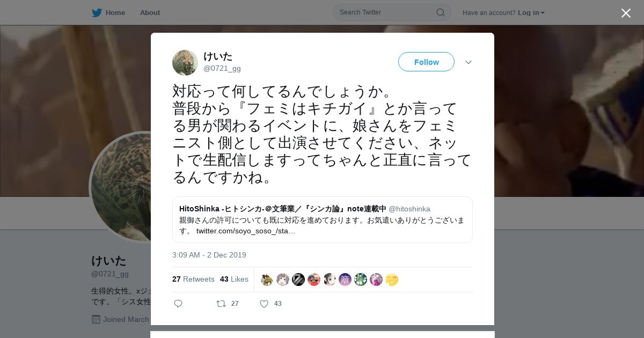This screenshot has height=338, width=644.
Task: Close the tweet overlay with the X icon
Action: pyautogui.click(x=626, y=13)
